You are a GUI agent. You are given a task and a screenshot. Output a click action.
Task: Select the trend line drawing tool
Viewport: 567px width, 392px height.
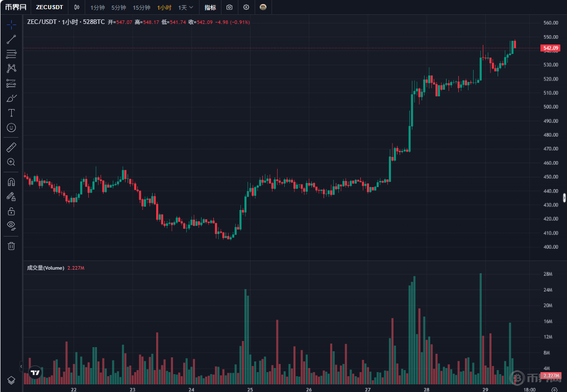[x=11, y=39]
